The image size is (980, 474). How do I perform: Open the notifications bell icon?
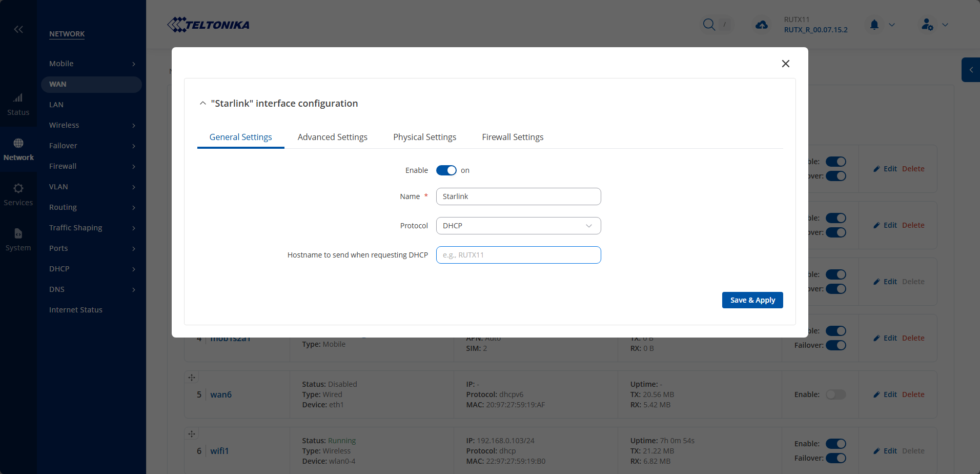pyautogui.click(x=874, y=25)
